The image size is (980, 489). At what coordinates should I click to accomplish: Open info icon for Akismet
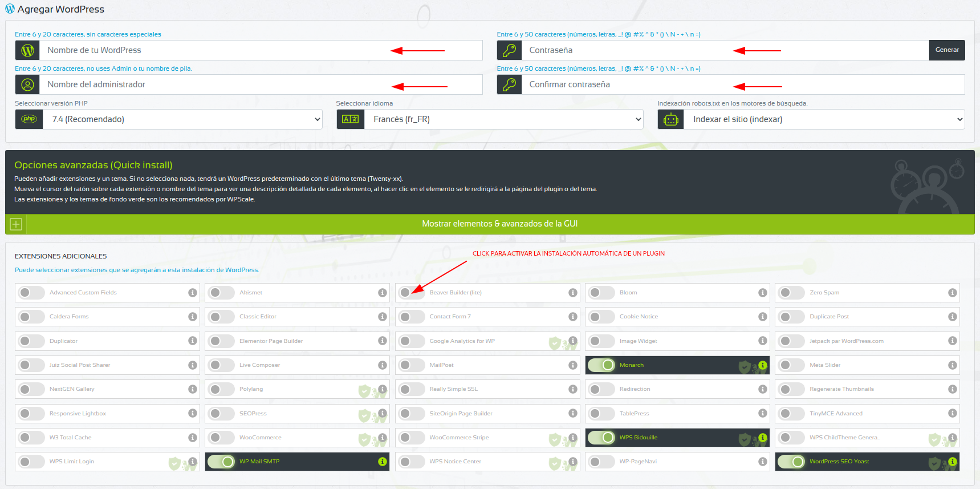[x=383, y=293]
